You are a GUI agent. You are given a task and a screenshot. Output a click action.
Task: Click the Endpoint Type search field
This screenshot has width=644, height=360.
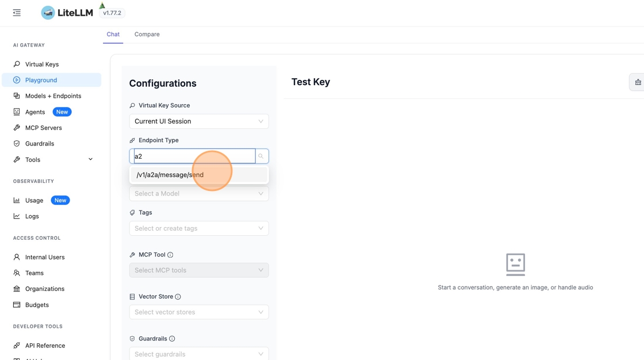pyautogui.click(x=195, y=156)
